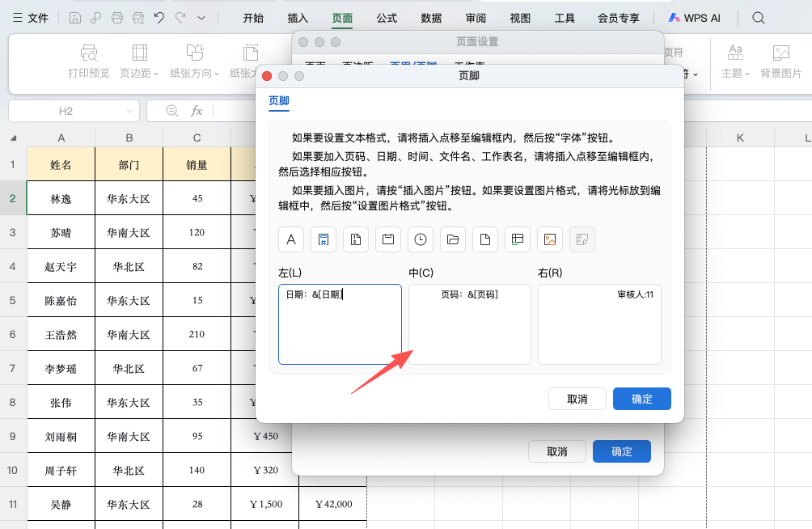Click print preview icon in quick access toolbar
The height and width of the screenshot is (529, 812).
pos(138,18)
